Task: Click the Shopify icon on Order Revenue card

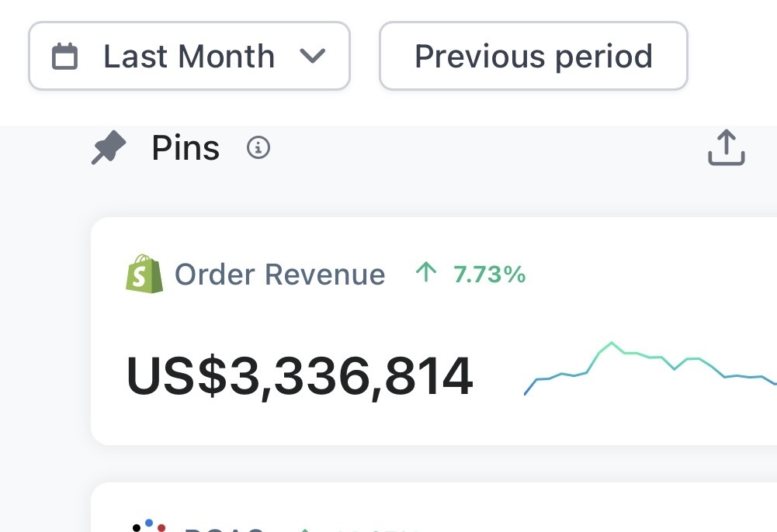Action: point(144,274)
